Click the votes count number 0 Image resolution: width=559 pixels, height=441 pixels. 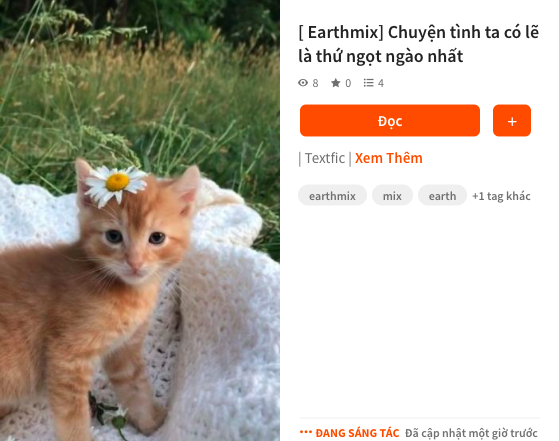click(x=348, y=83)
